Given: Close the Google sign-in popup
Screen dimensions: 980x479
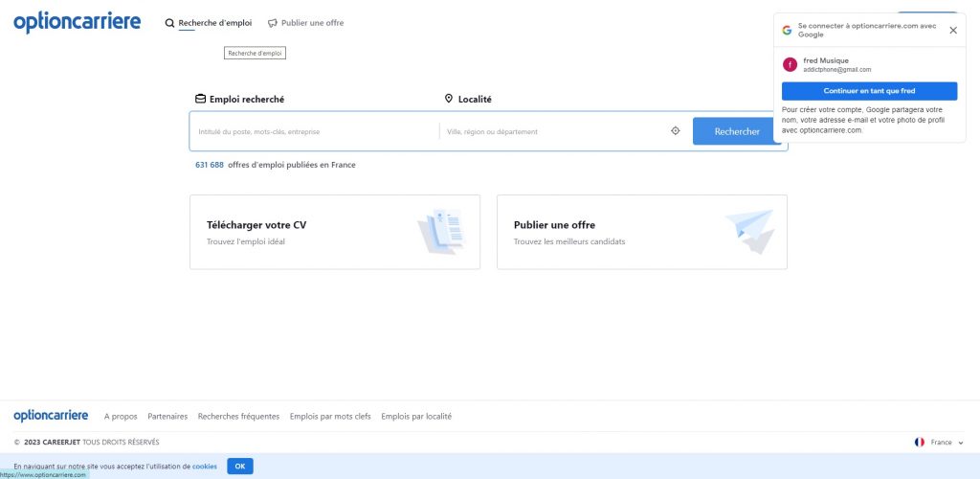Looking at the screenshot, I should pos(952,30).
